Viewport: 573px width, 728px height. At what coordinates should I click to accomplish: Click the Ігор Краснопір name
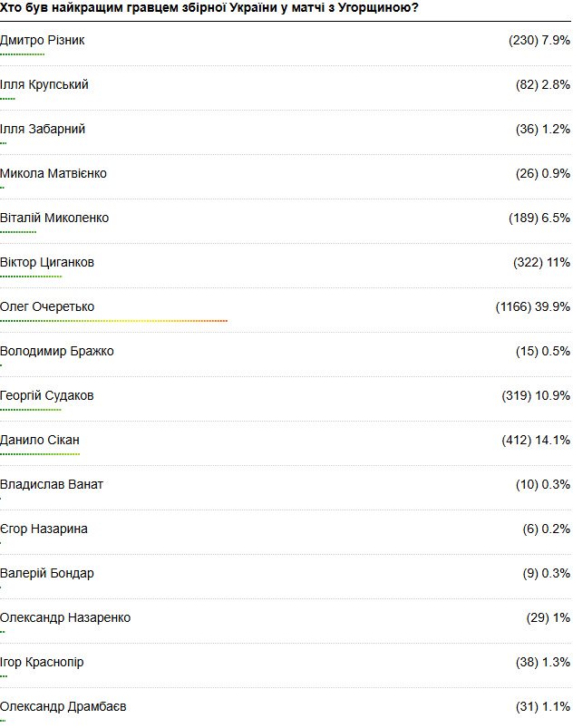coord(42,662)
